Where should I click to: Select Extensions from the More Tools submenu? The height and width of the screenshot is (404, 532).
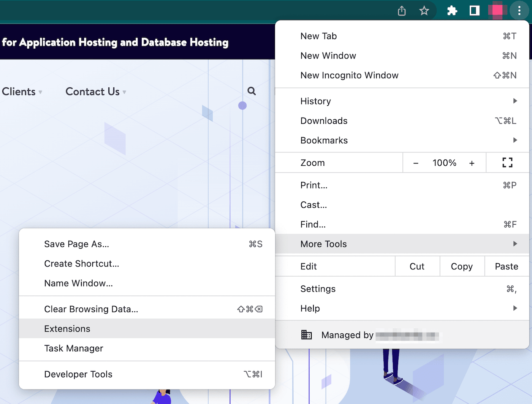(x=67, y=328)
